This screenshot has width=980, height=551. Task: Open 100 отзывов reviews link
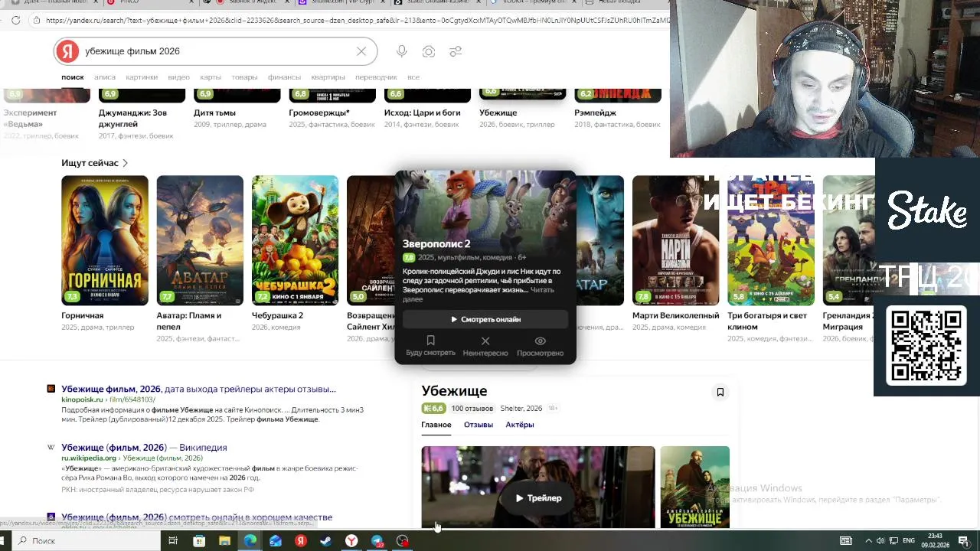472,409
